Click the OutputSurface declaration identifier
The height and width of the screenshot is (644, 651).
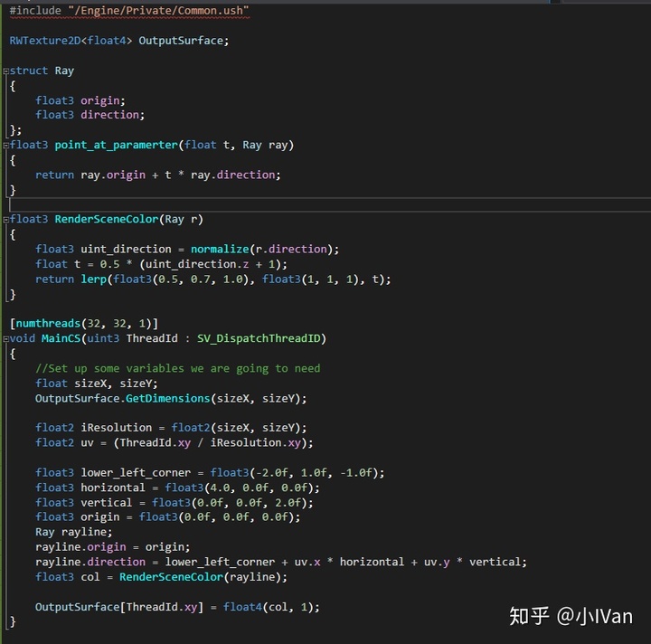(x=181, y=41)
